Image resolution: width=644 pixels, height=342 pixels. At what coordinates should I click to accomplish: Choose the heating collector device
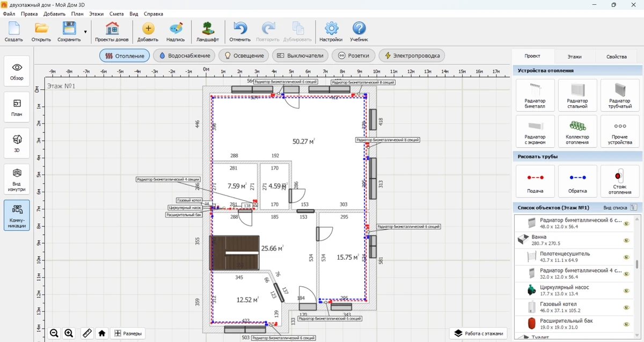[577, 132]
